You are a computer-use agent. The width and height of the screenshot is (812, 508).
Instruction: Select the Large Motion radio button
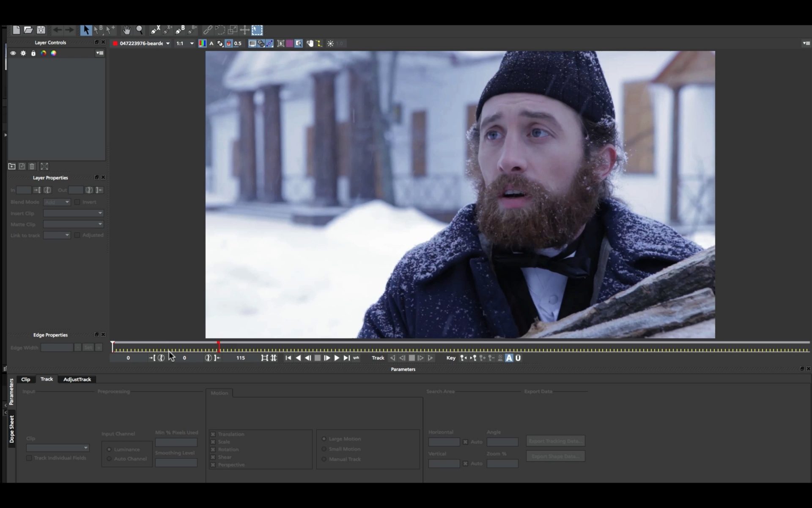324,439
